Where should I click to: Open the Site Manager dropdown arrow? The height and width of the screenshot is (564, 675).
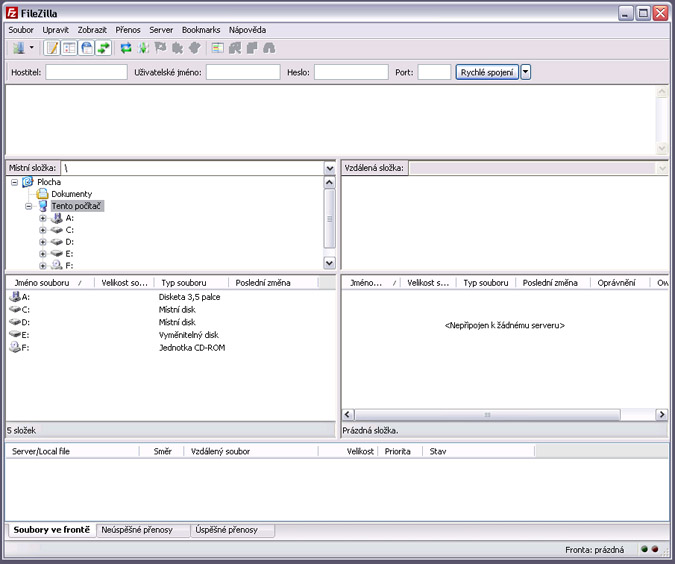pos(32,48)
